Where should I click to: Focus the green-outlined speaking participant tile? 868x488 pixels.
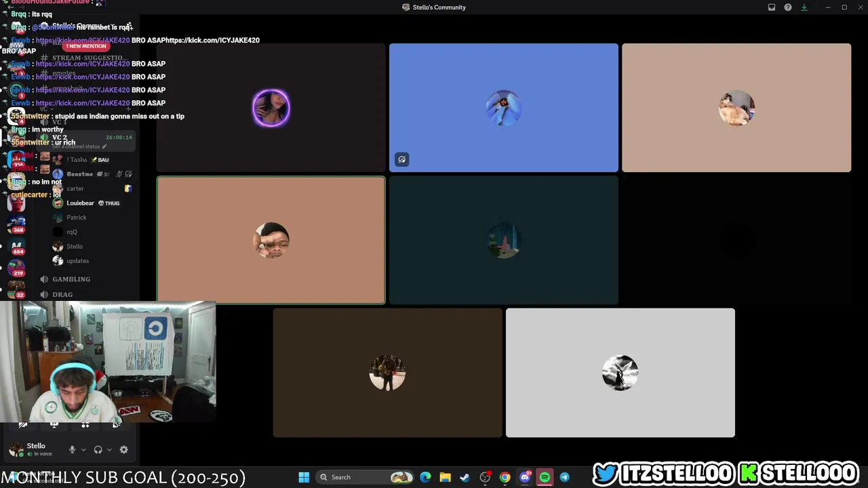(x=271, y=240)
